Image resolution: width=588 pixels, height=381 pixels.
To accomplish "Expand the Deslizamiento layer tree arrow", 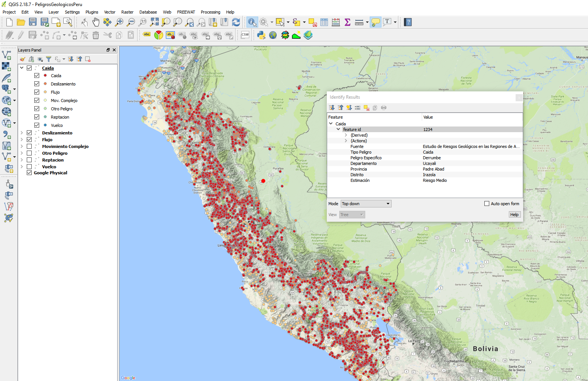I will coord(21,133).
